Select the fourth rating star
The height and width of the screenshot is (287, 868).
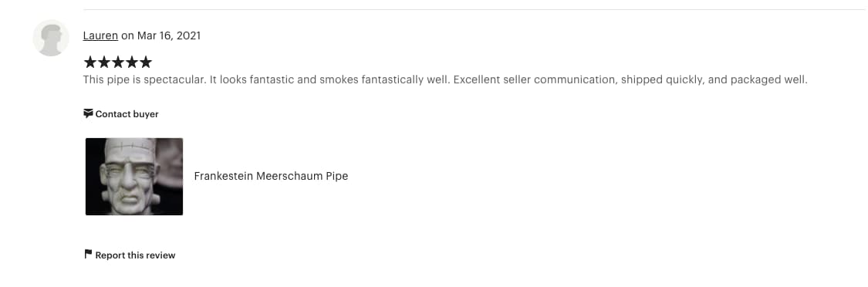(x=131, y=62)
